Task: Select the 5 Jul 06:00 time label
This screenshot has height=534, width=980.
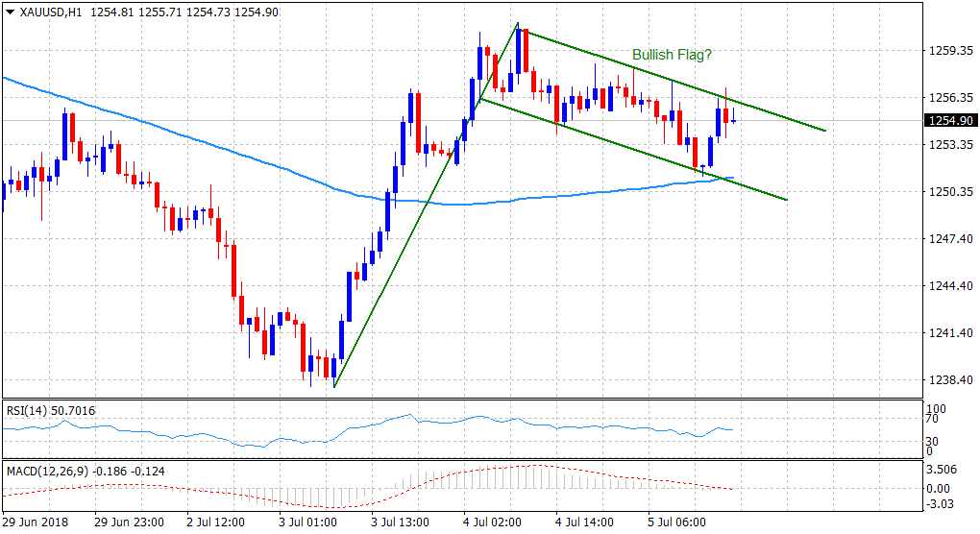Action: click(x=678, y=522)
